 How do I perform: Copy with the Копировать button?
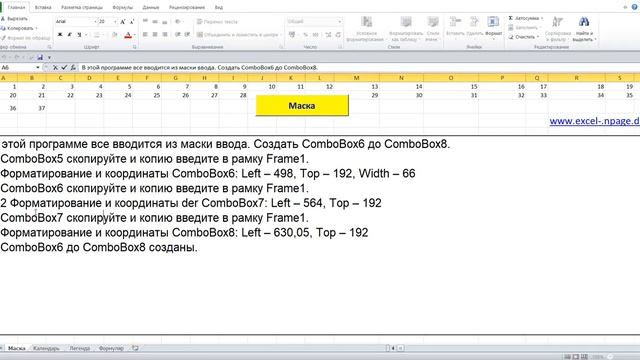point(18,28)
